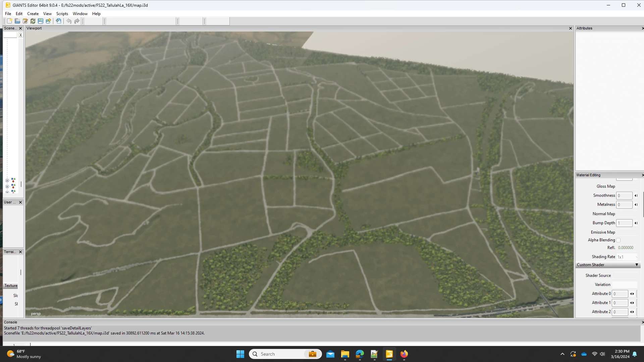Click the X clear button beside scenegraph search

click(21, 35)
